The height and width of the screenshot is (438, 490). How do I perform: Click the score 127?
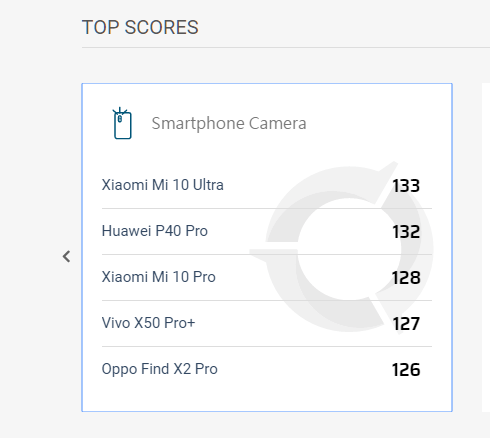pyautogui.click(x=406, y=324)
